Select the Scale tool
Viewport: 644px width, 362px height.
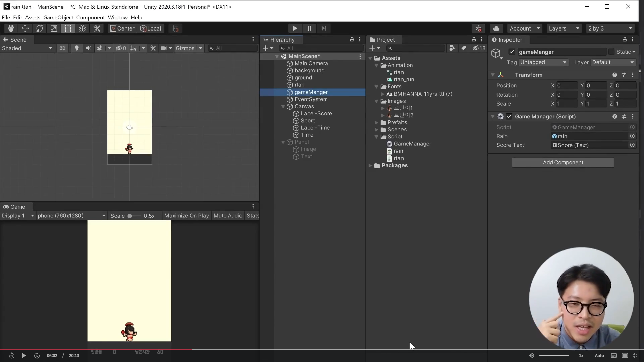click(x=54, y=28)
